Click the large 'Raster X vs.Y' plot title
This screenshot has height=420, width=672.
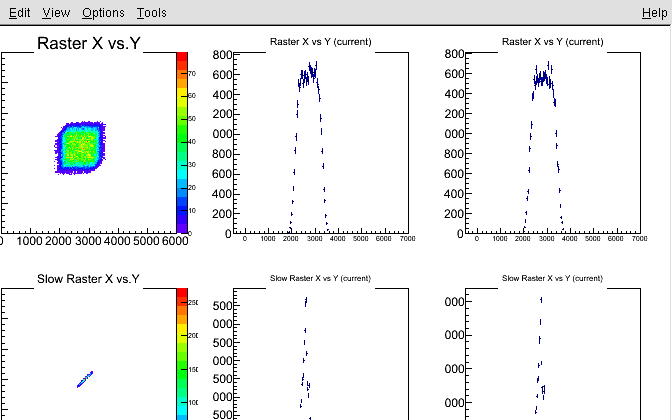click(89, 43)
